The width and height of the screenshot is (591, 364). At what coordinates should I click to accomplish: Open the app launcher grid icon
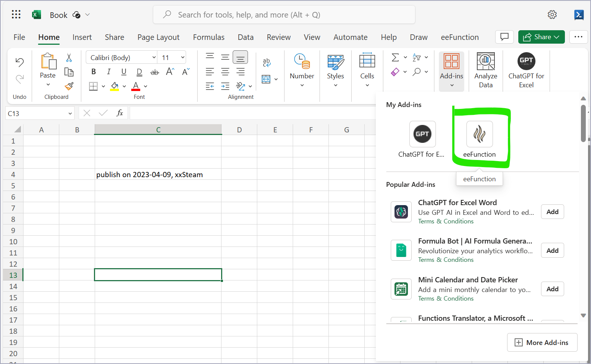click(x=16, y=15)
